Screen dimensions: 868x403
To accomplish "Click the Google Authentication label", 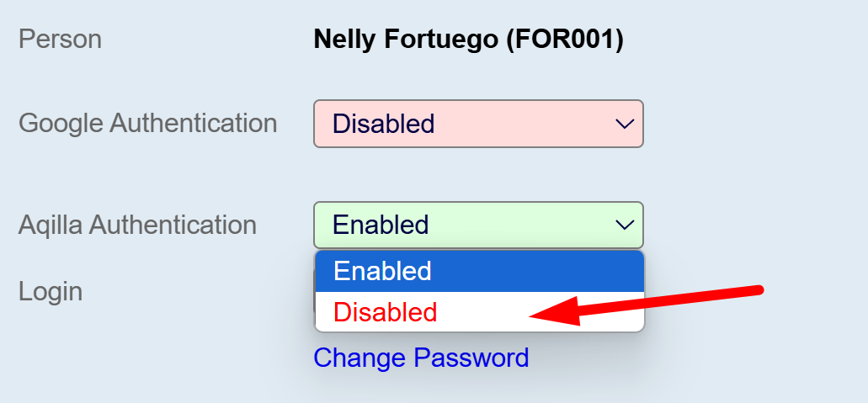I will click(x=147, y=123).
